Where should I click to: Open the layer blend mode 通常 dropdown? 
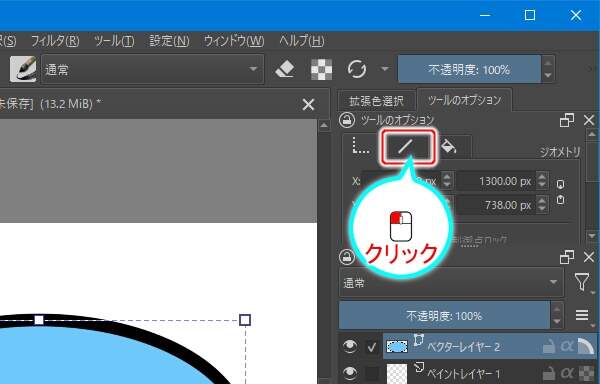coord(452,283)
